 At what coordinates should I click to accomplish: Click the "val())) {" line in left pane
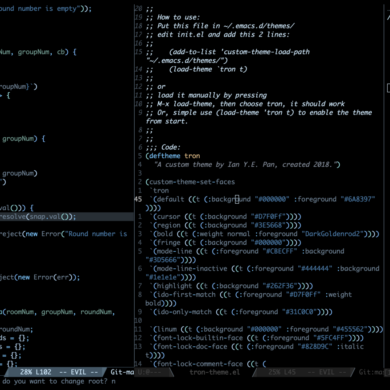17,208
